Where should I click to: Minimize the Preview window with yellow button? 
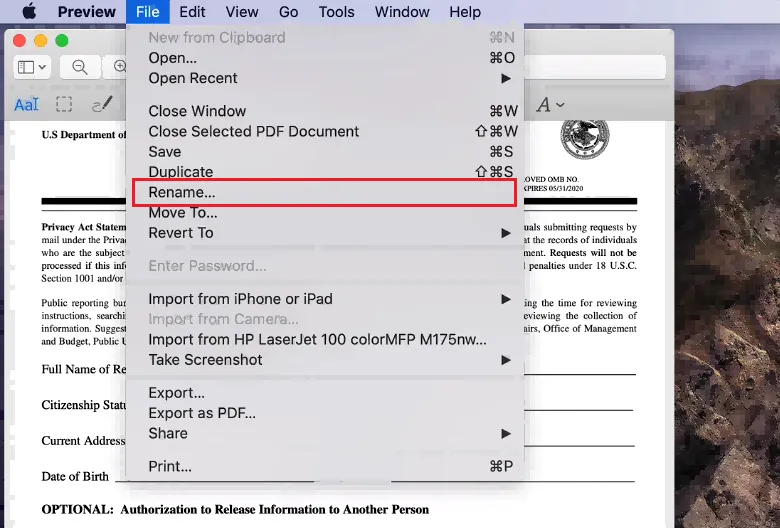(x=41, y=40)
